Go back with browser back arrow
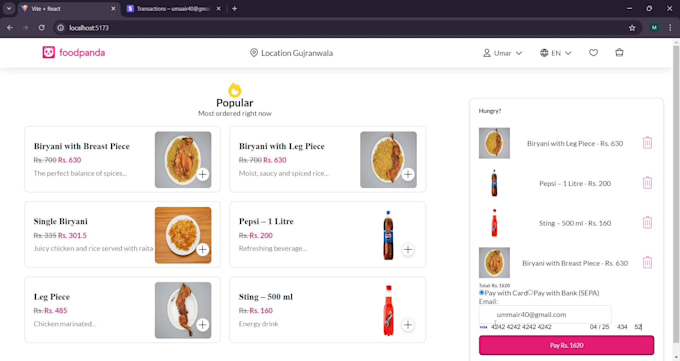Viewport: 680px width, 361px height. tap(10, 27)
